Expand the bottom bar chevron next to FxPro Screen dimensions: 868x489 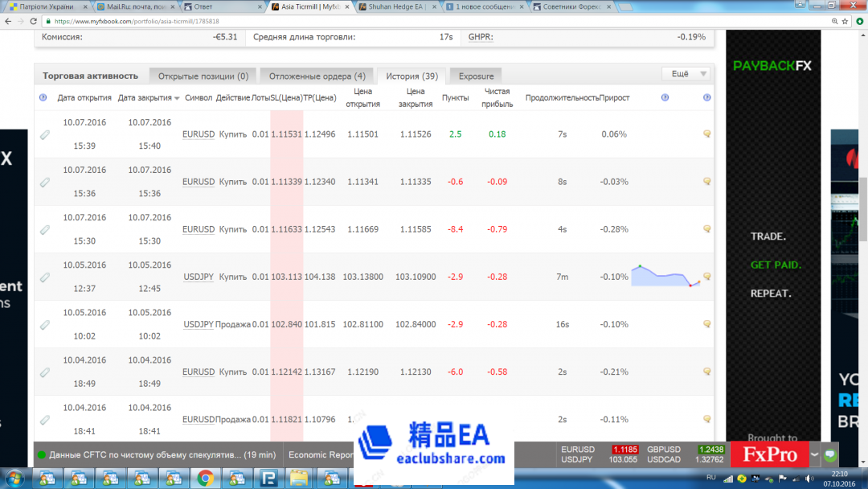click(815, 454)
